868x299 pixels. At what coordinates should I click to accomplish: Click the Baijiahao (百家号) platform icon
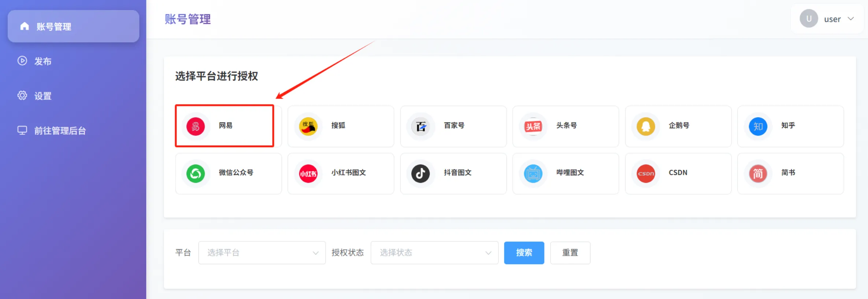[420, 126]
